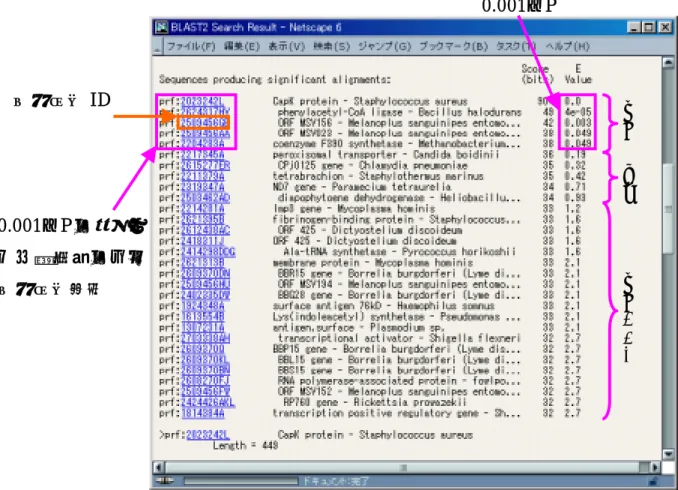Click the vertical scrollbar down arrow
The width and height of the screenshot is (678, 490).
[668, 455]
